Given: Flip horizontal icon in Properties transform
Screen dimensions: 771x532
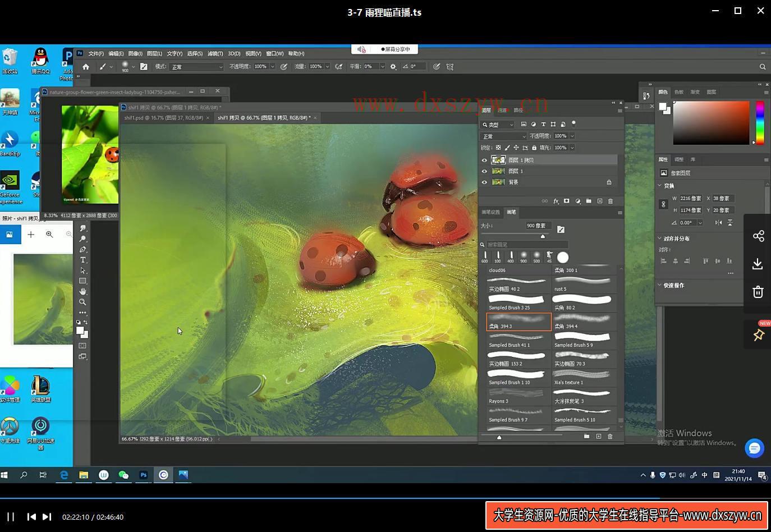Looking at the screenshot, I should click(718, 222).
